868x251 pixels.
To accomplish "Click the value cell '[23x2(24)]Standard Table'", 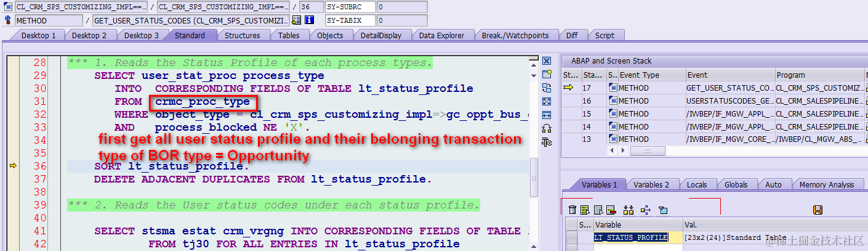I will tap(774, 237).
